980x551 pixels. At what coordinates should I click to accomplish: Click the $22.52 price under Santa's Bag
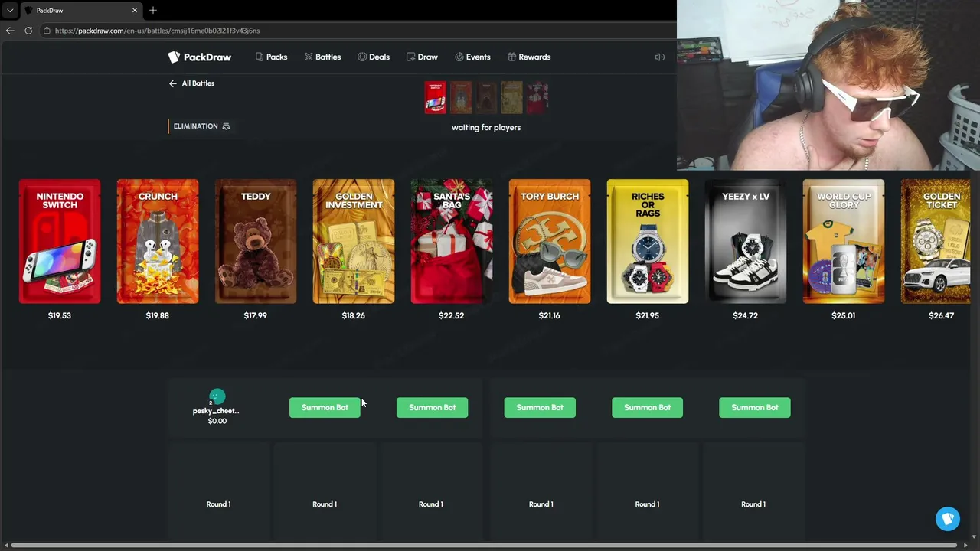tap(452, 315)
